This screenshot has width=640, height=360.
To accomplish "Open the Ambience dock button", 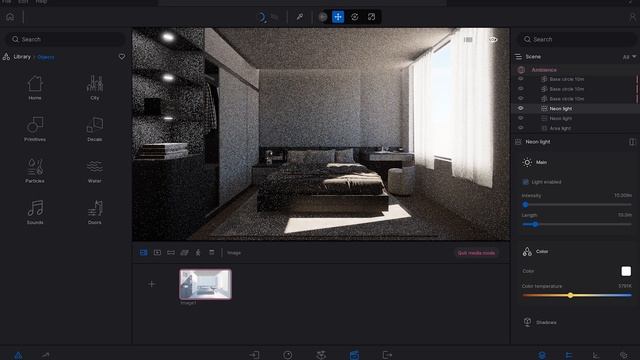I will click(x=288, y=355).
